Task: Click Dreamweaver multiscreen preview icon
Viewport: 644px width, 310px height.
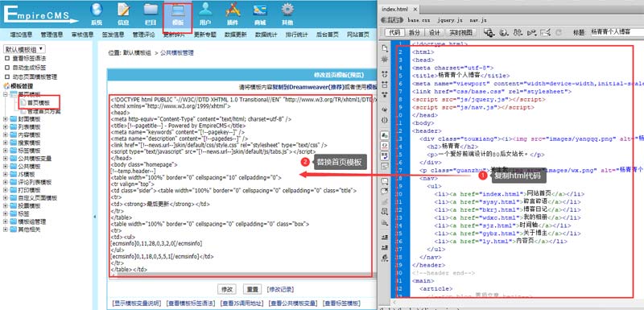Action: click(x=489, y=32)
